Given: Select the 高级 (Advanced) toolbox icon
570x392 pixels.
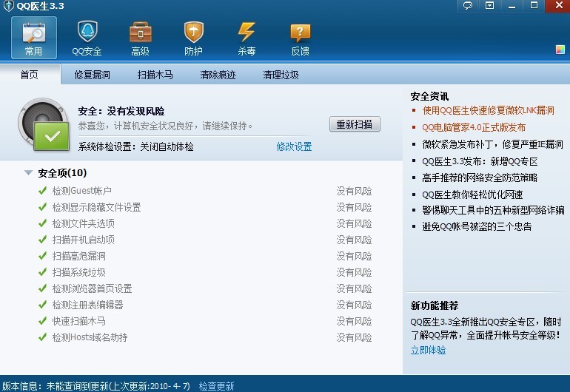Looking at the screenshot, I should 140,38.
